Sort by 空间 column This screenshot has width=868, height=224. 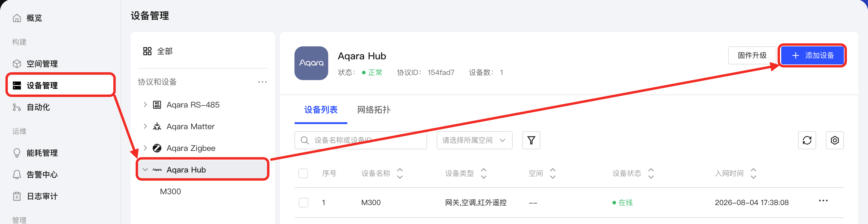(x=553, y=173)
